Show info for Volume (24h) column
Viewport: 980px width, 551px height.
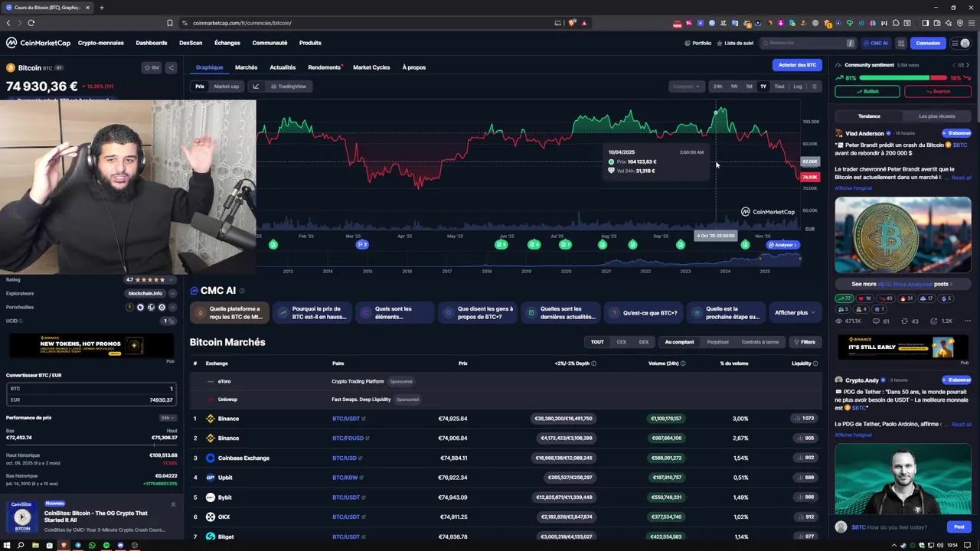tap(683, 364)
